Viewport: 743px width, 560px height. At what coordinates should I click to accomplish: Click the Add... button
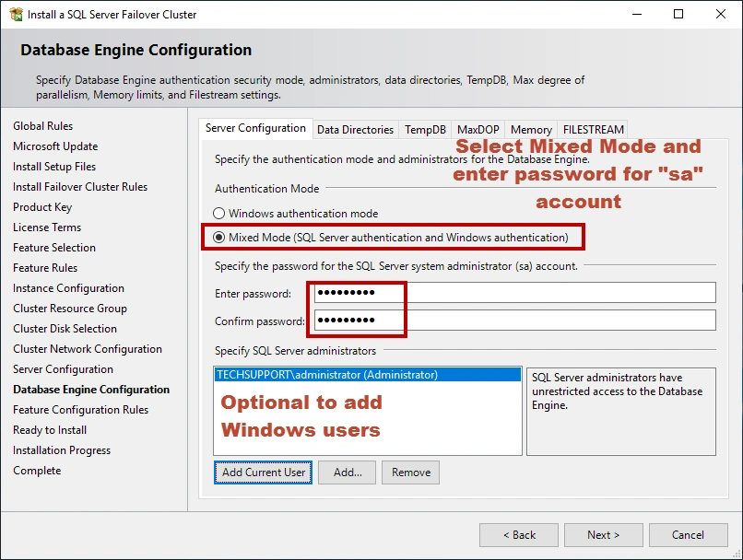tap(348, 472)
